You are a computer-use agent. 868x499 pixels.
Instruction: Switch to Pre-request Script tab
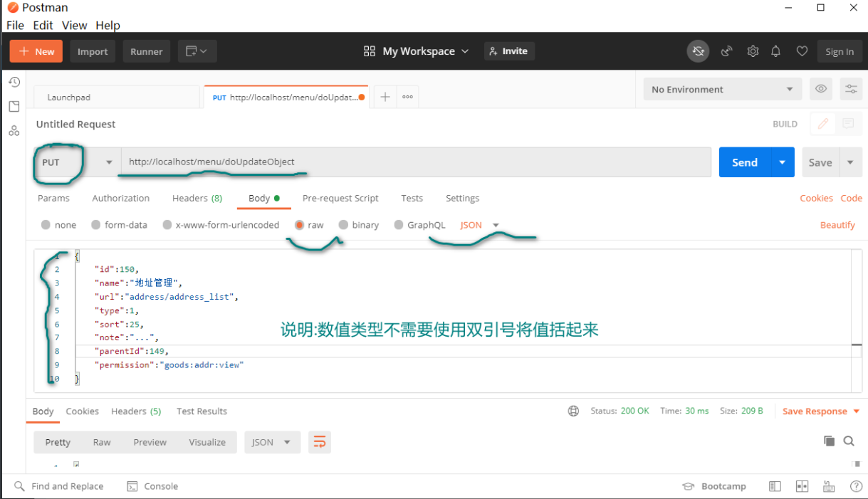pyautogui.click(x=340, y=198)
